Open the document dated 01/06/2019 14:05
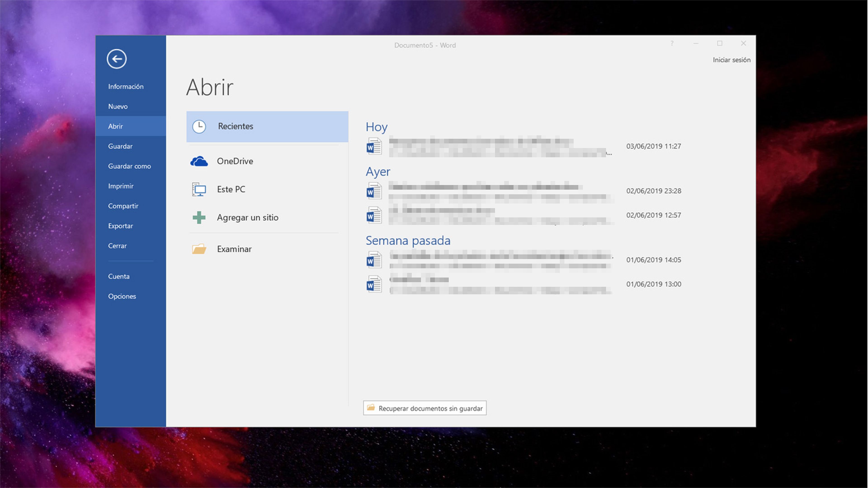The image size is (868, 488). [x=524, y=260]
